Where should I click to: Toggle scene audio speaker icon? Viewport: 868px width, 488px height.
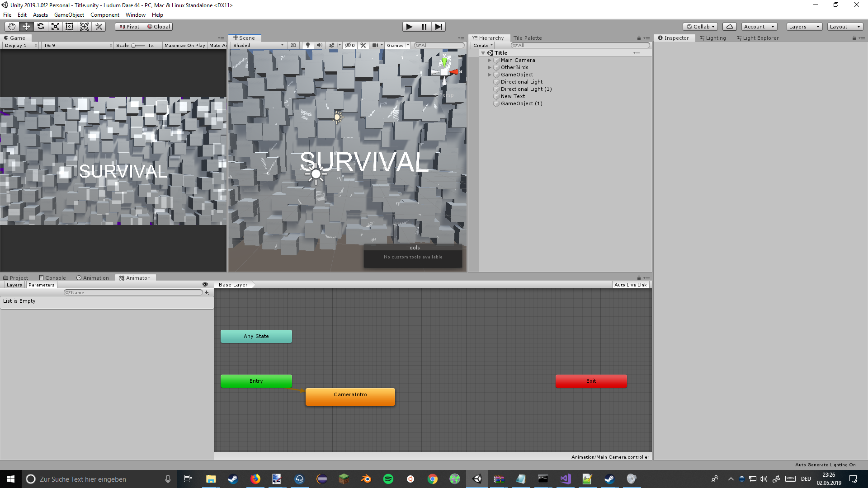320,45
